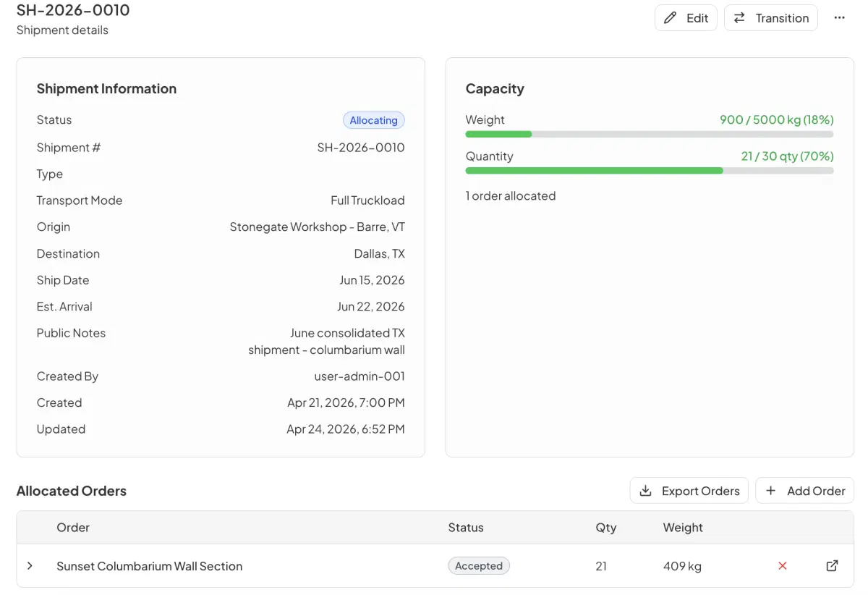Click the Qty column header
The width and height of the screenshot is (868, 595).
pyautogui.click(x=605, y=528)
